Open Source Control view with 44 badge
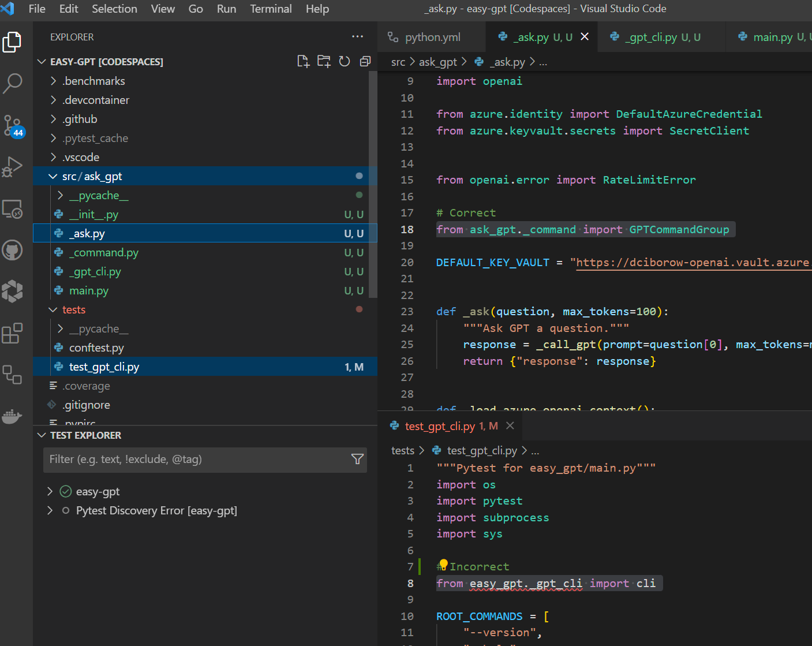Viewport: 812px width, 646px height. click(13, 125)
